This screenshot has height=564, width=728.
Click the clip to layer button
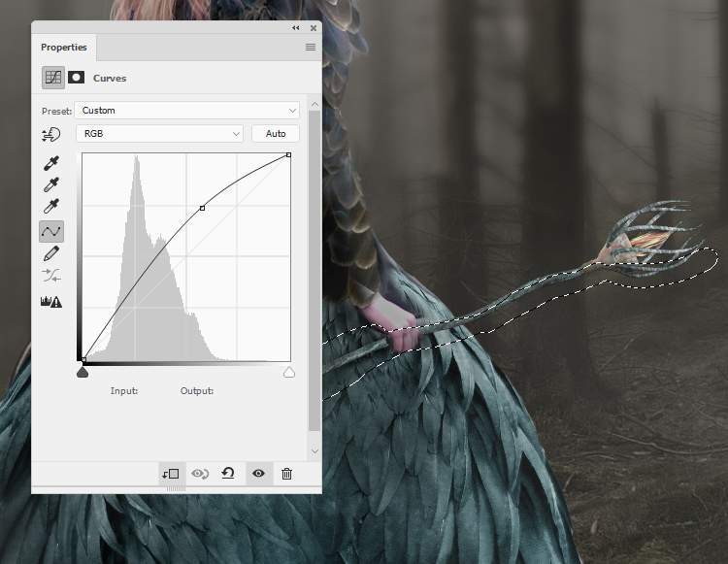coord(171,474)
